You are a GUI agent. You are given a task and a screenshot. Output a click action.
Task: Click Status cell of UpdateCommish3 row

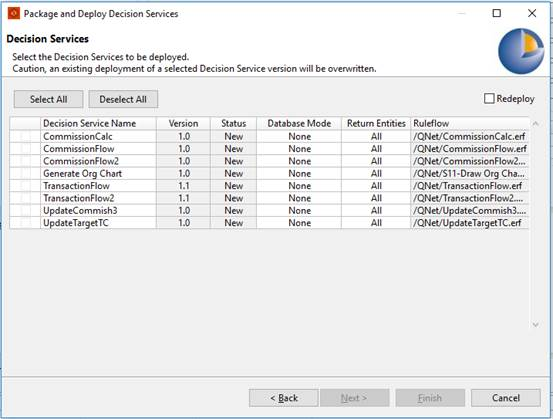click(233, 211)
